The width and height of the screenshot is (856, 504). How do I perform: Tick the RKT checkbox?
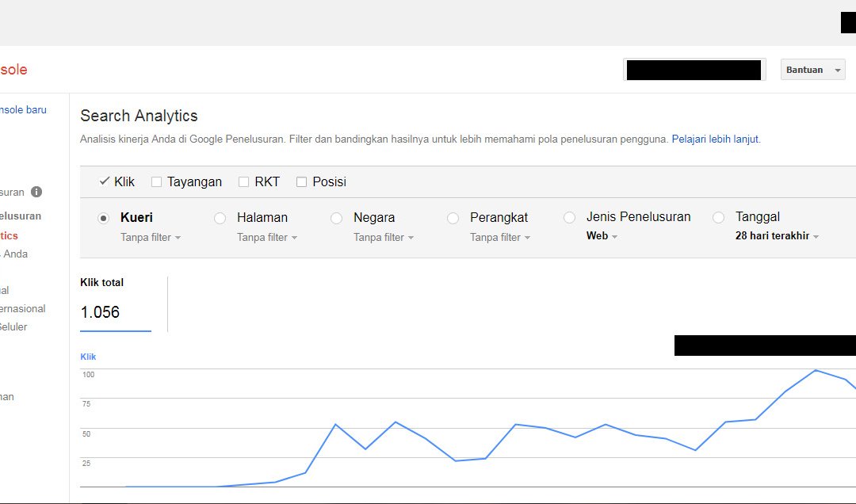tap(244, 182)
